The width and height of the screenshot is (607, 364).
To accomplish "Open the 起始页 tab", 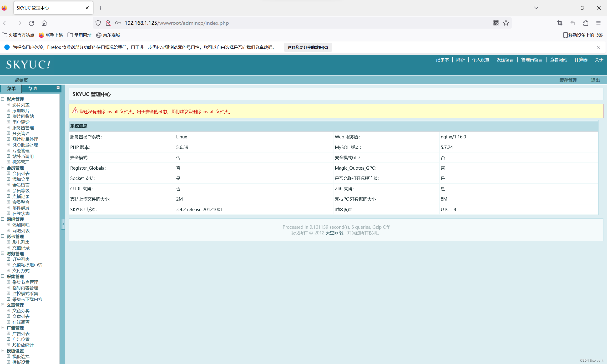I will coord(21,80).
